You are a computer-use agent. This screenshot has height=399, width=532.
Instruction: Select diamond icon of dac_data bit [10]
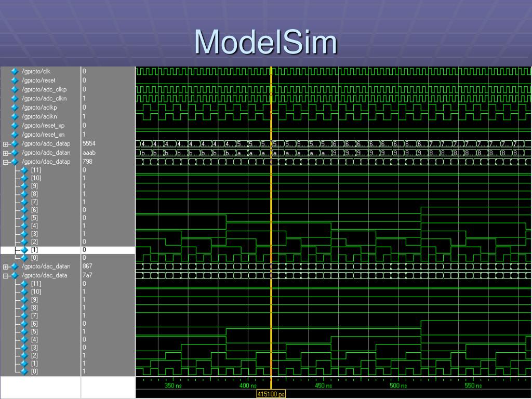point(24,291)
